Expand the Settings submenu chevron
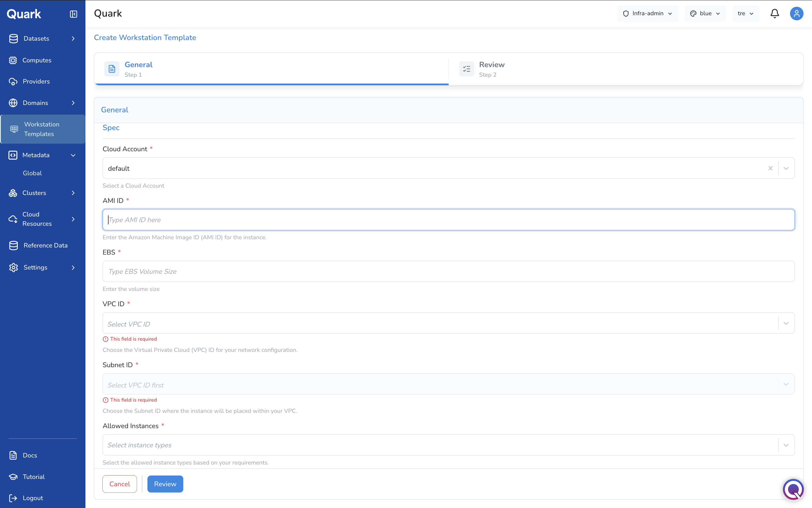Viewport: 812px width, 508px height. [73, 268]
